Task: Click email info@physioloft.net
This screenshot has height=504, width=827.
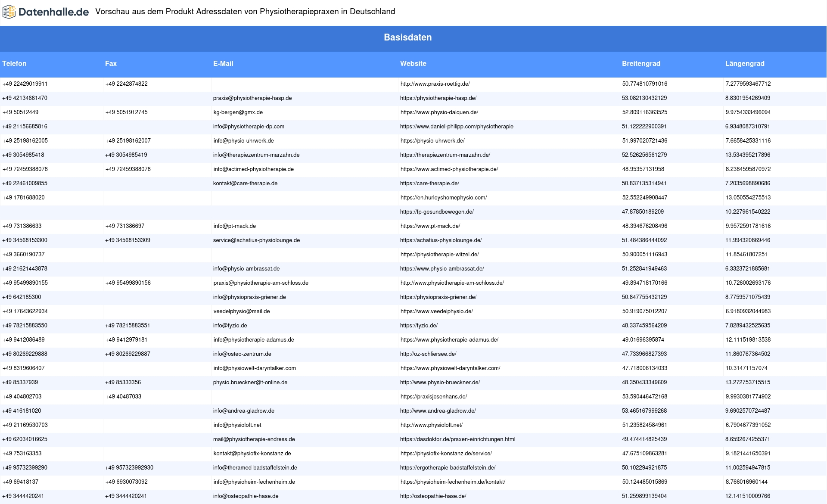Action: pyautogui.click(x=237, y=425)
